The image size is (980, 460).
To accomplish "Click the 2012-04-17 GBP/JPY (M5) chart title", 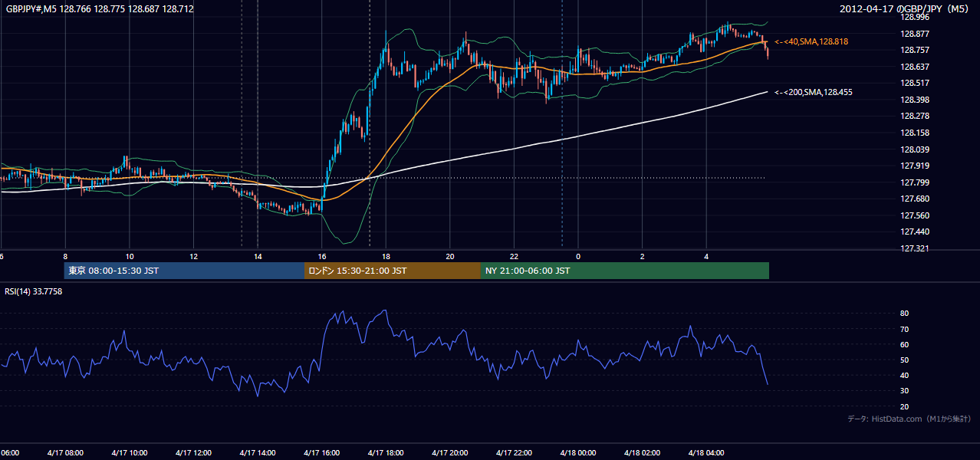I will pyautogui.click(x=906, y=9).
